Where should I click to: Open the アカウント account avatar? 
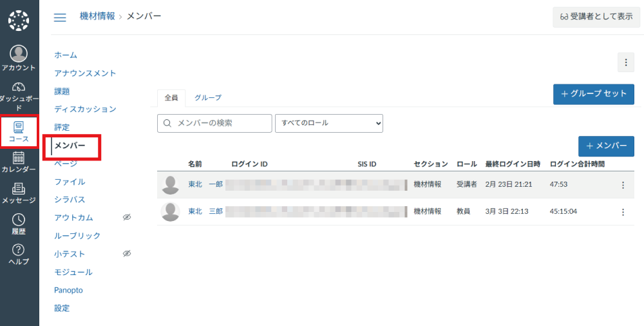click(x=19, y=53)
